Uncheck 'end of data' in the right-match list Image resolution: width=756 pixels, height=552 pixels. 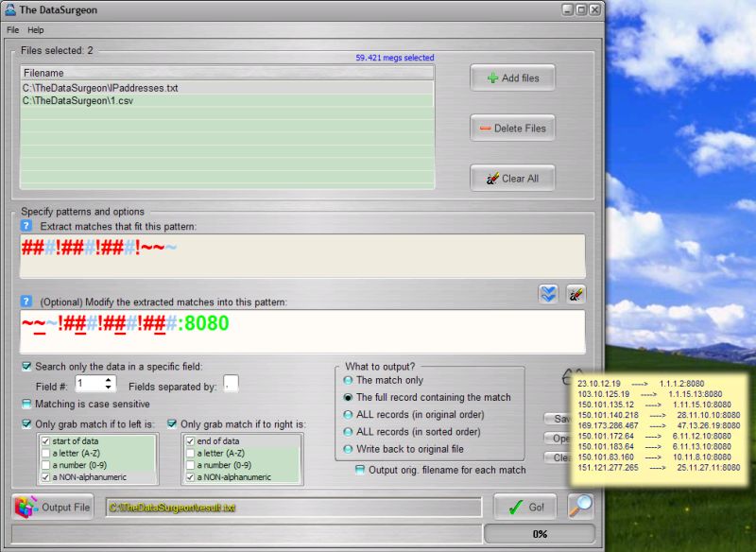click(x=191, y=441)
